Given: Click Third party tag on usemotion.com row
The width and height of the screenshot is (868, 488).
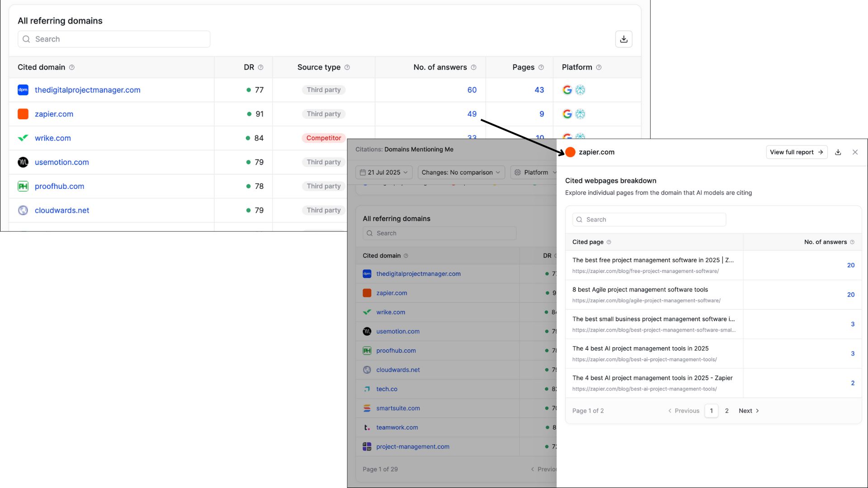Looking at the screenshot, I should point(324,162).
